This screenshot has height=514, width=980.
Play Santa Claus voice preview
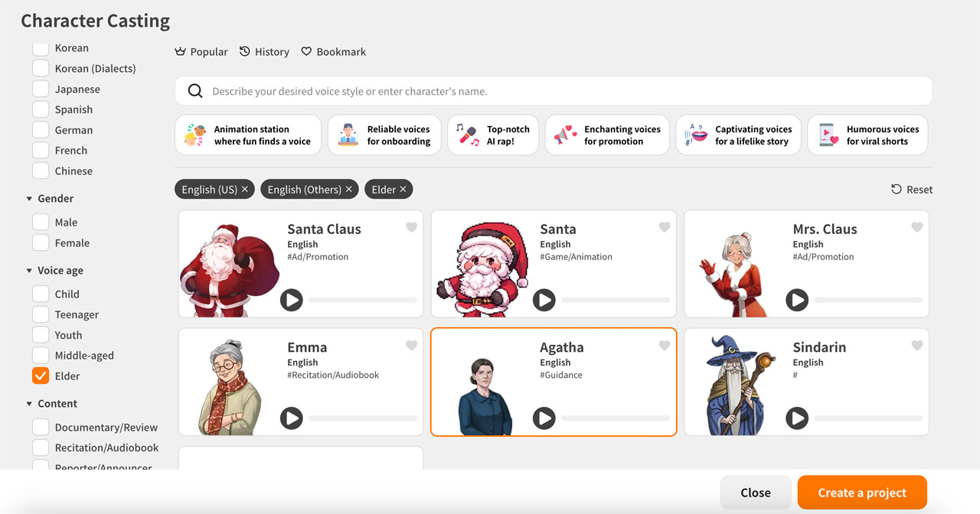[291, 300]
